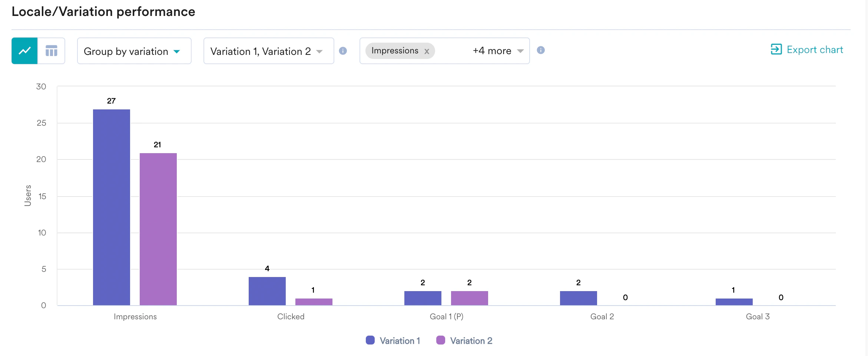Click the Variation 1 Goal 3 bar
The width and height of the screenshot is (868, 356).
click(x=734, y=302)
